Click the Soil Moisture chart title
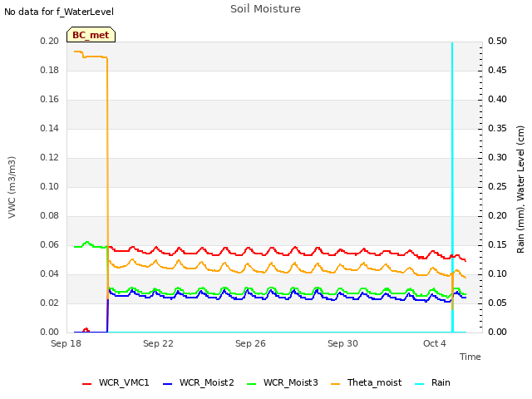This screenshot has width=532, height=399. click(265, 9)
